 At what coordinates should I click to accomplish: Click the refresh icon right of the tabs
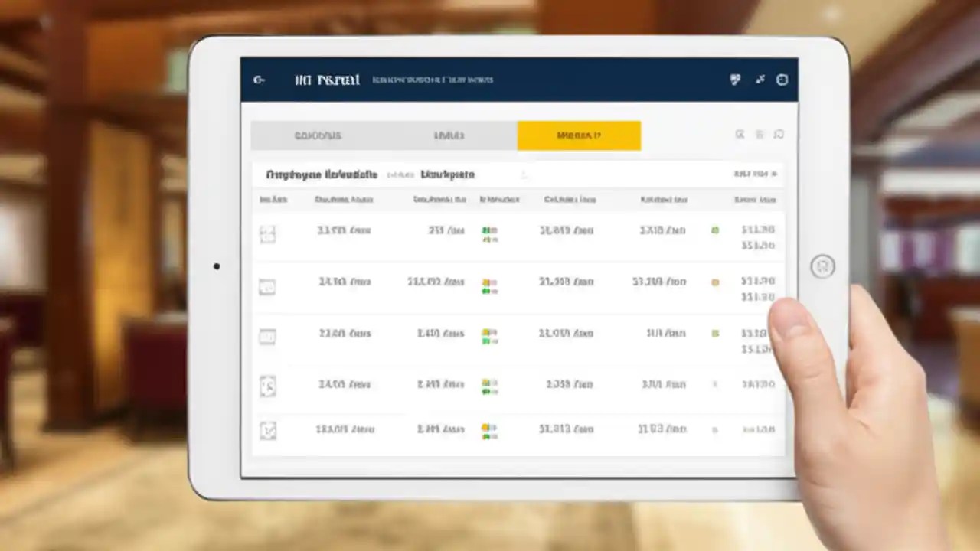[x=779, y=135]
